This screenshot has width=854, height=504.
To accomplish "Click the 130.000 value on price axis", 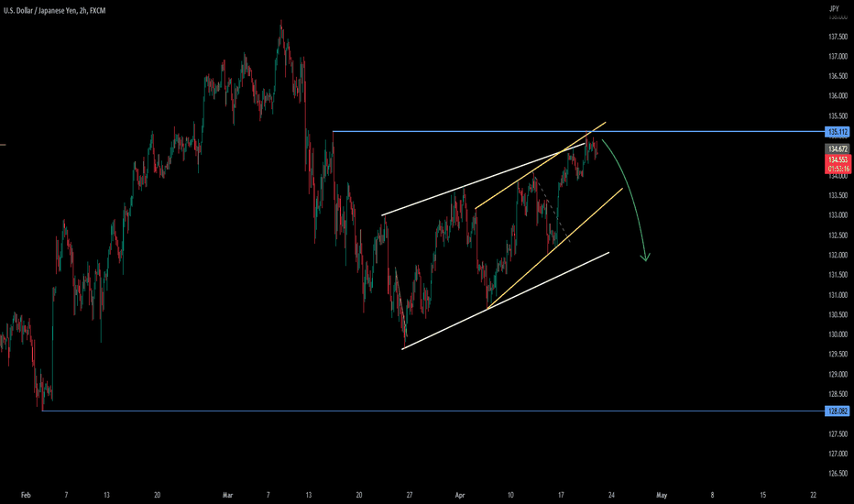I will [x=838, y=334].
